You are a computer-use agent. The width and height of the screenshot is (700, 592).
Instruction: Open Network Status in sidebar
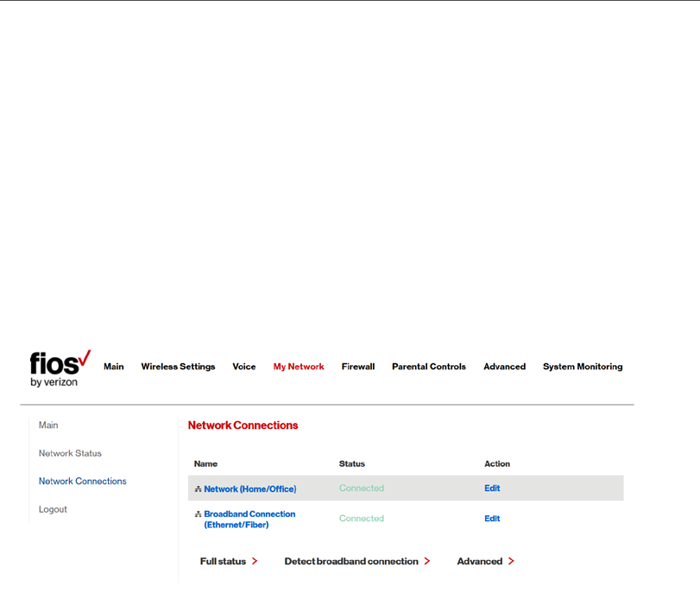[70, 453]
